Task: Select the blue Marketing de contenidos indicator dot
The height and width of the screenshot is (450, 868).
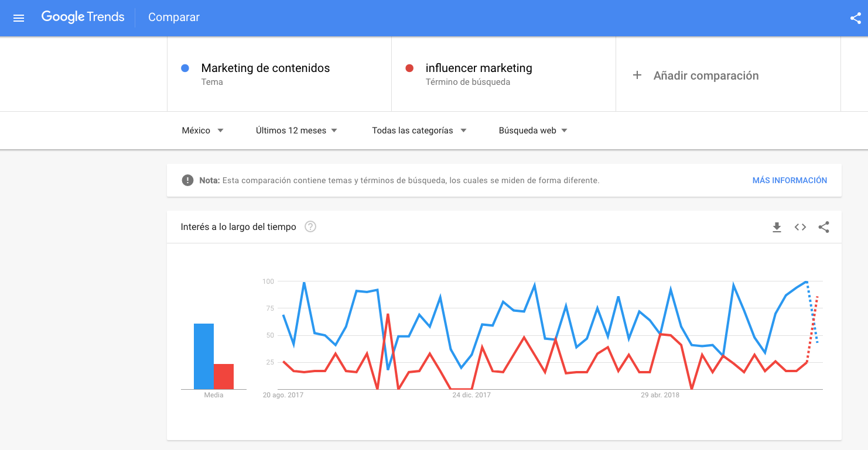Action: click(186, 68)
